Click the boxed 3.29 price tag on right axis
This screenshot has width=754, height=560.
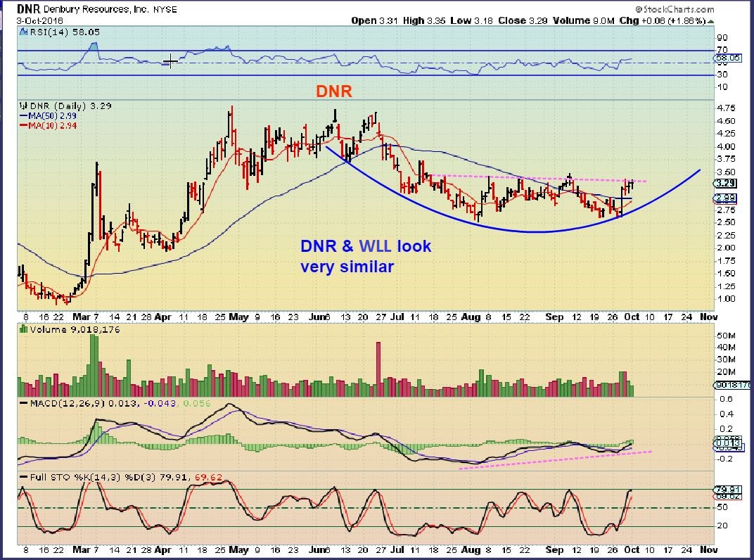725,184
